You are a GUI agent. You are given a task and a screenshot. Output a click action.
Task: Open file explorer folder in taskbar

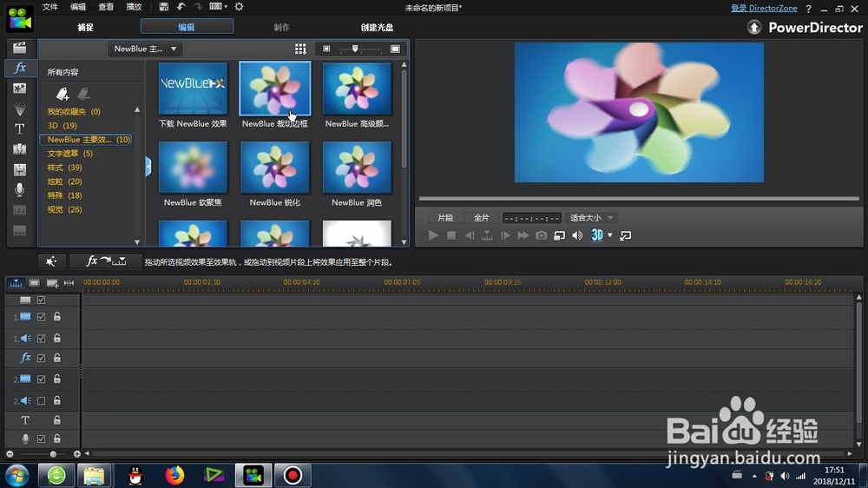94,475
